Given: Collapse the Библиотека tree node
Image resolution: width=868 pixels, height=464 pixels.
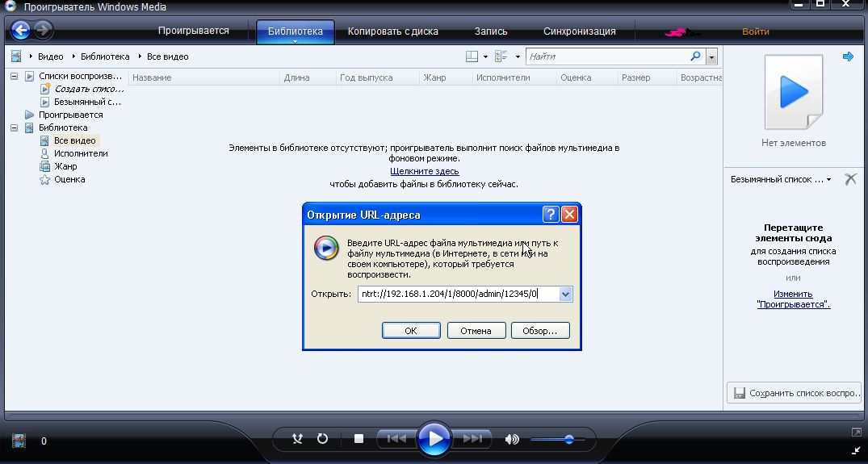Looking at the screenshot, I should [15, 127].
